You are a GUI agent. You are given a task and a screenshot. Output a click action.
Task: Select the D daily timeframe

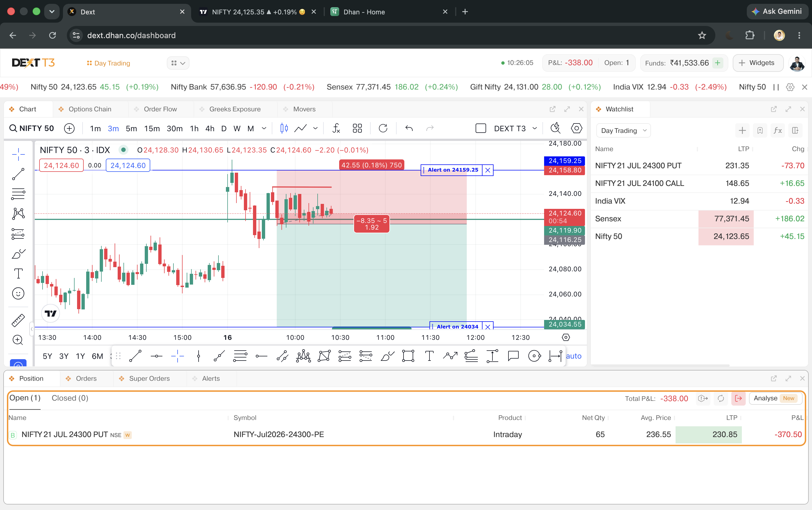pyautogui.click(x=223, y=128)
